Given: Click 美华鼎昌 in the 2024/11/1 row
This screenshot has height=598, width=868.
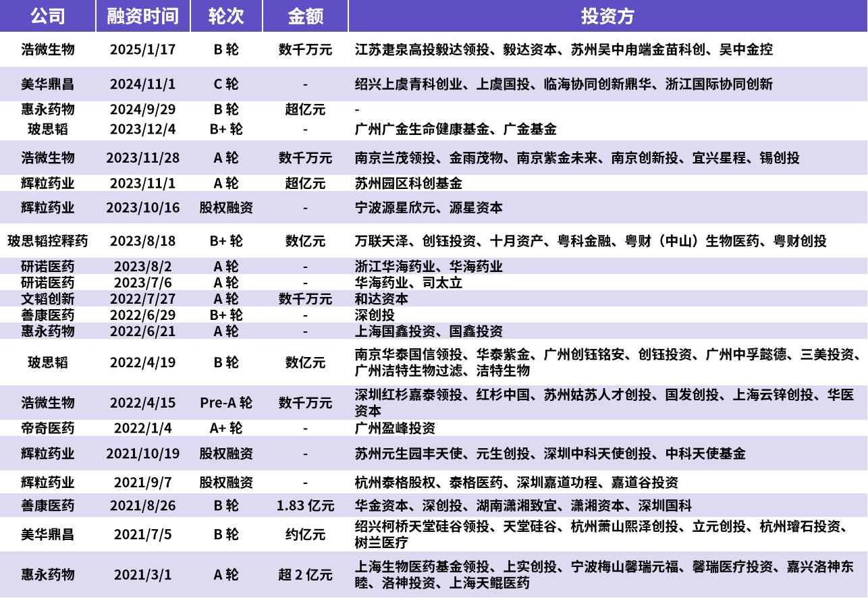Looking at the screenshot, I should pos(47,84).
